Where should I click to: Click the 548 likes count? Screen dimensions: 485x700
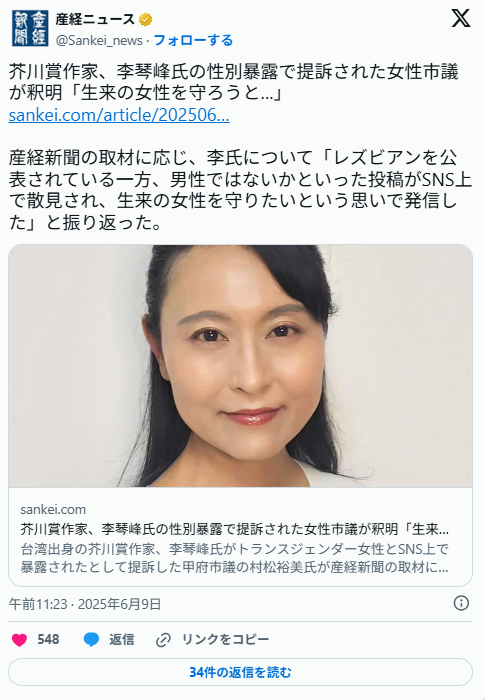[48, 640]
